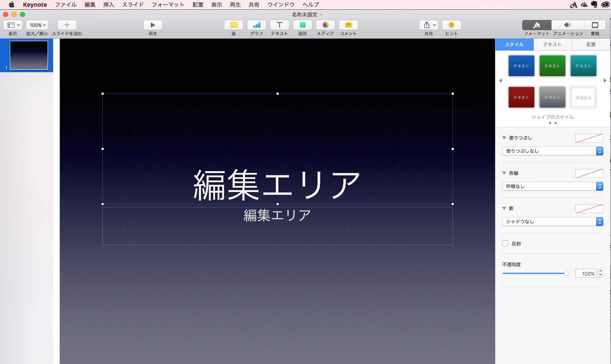The width and height of the screenshot is (611, 364).
Task: Select slide 1 thumbnail in navigator
Action: point(29,55)
